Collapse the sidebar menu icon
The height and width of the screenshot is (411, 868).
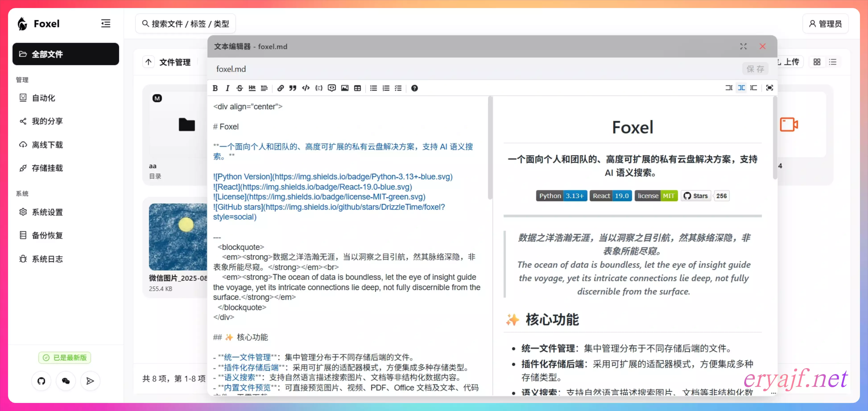click(x=106, y=23)
